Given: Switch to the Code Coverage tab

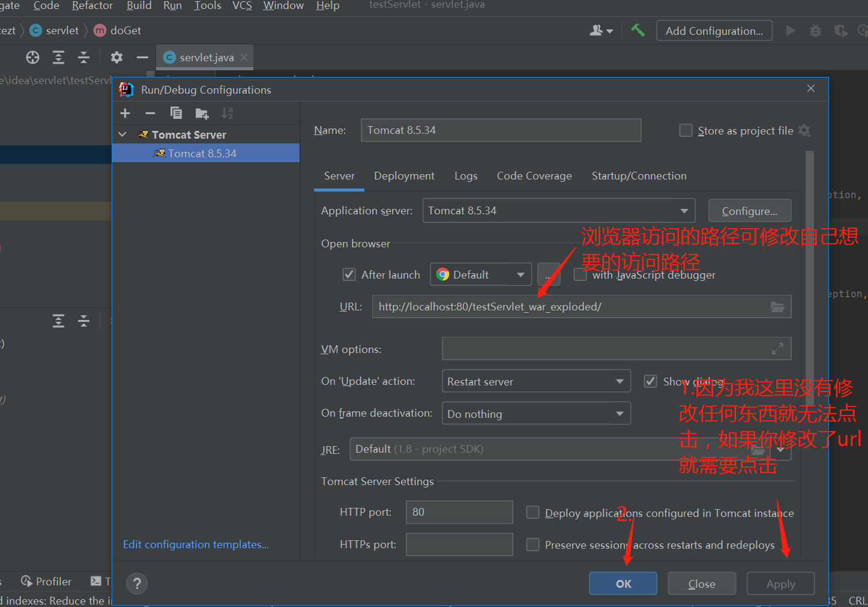Looking at the screenshot, I should click(x=534, y=176).
